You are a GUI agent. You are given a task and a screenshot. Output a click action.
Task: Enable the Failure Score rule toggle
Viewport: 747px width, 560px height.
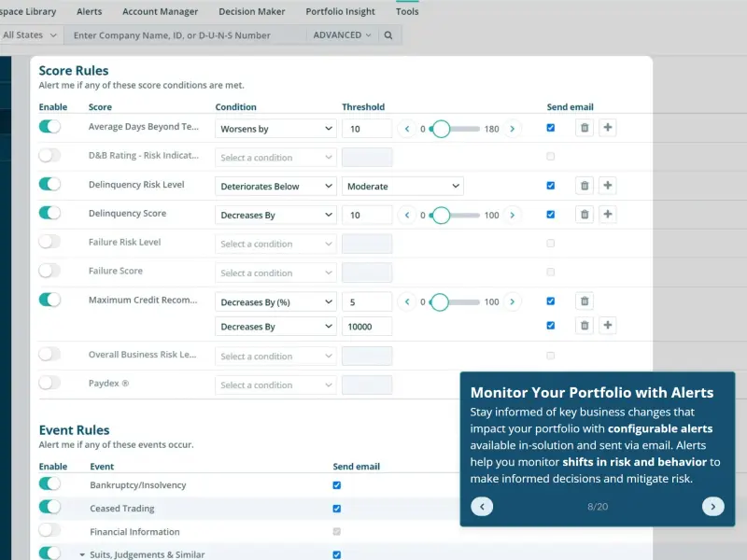coord(49,271)
